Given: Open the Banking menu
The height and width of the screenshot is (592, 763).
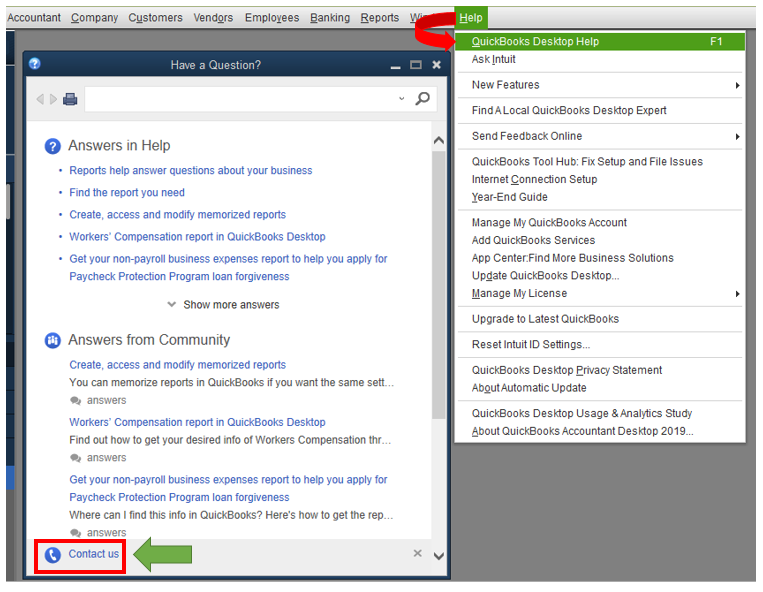Looking at the screenshot, I should 330,18.
